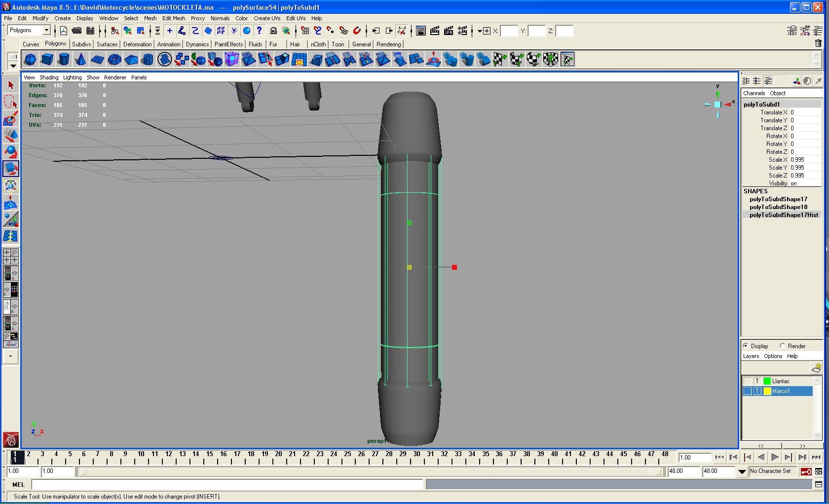Start an IPR render
The width and height of the screenshot is (829, 504).
coord(449,31)
